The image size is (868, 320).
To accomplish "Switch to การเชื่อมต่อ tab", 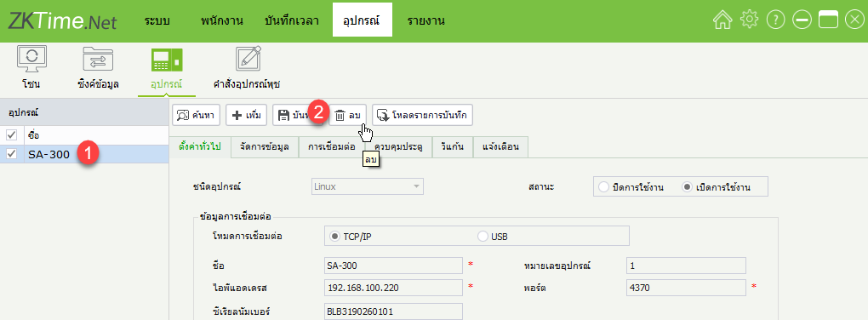I will point(332,147).
